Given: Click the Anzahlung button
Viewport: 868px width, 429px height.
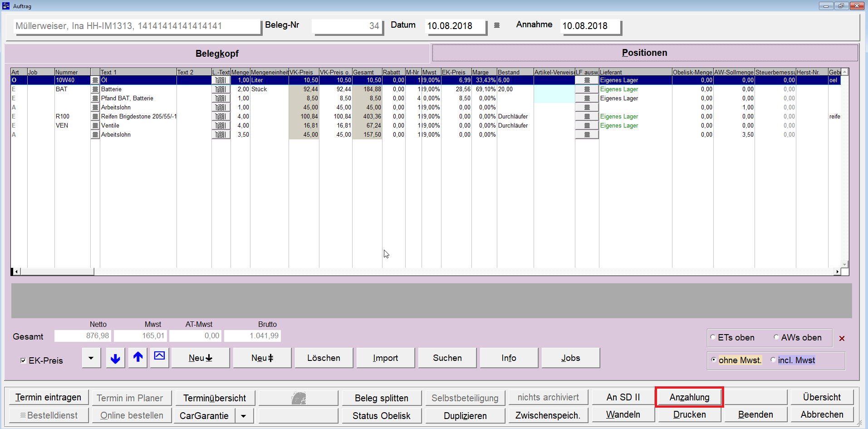Looking at the screenshot, I should 689,397.
